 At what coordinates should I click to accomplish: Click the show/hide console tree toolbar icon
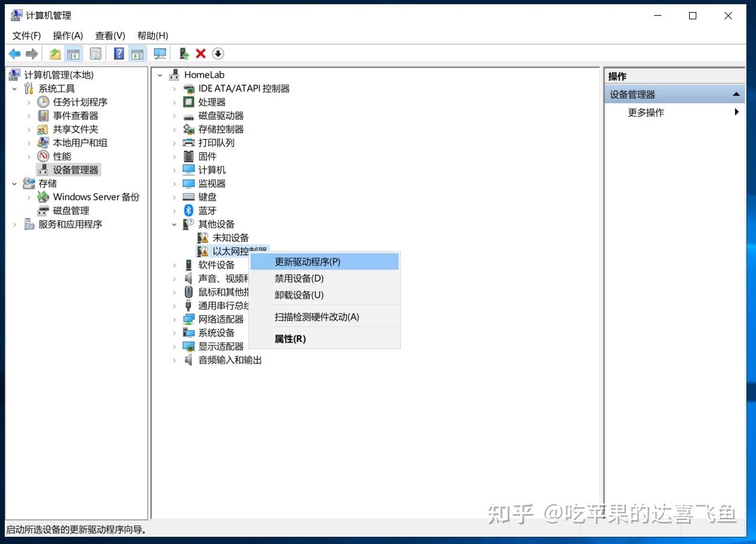74,54
